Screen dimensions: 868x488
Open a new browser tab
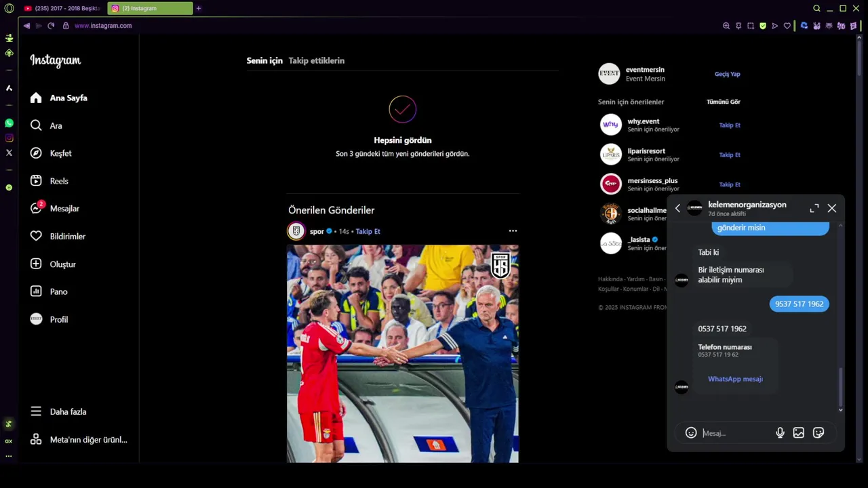point(199,8)
